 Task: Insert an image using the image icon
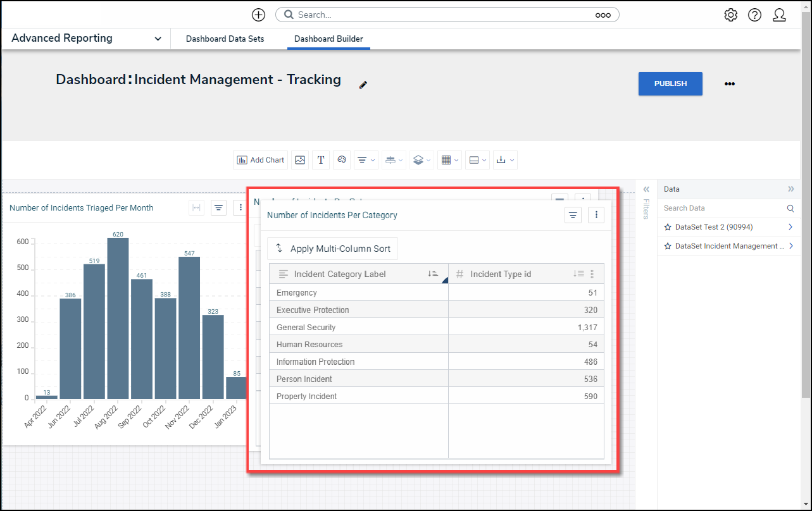(300, 160)
